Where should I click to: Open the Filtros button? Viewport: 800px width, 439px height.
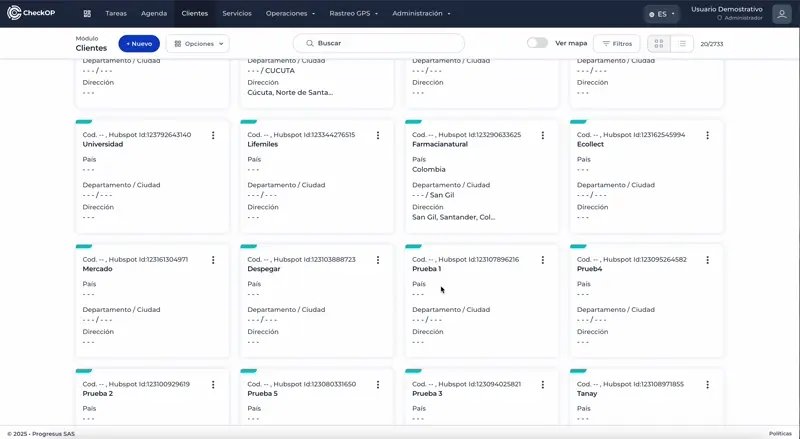click(617, 44)
